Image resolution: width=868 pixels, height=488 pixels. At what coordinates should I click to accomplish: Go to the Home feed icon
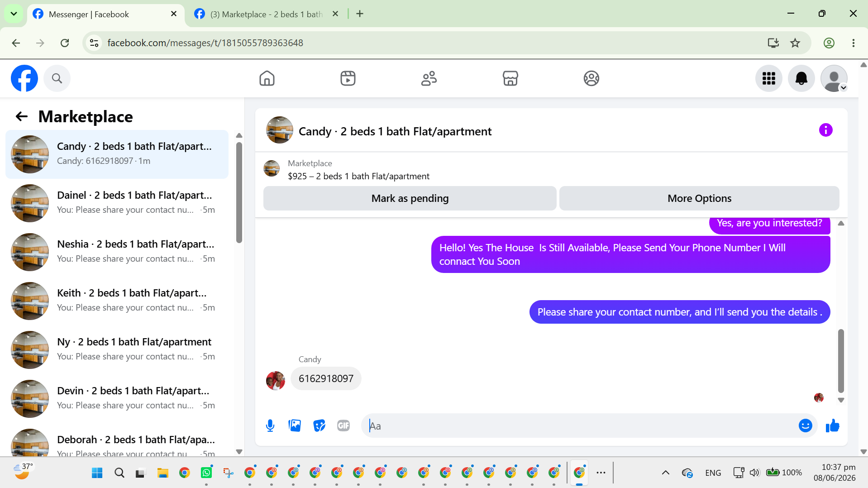point(267,78)
